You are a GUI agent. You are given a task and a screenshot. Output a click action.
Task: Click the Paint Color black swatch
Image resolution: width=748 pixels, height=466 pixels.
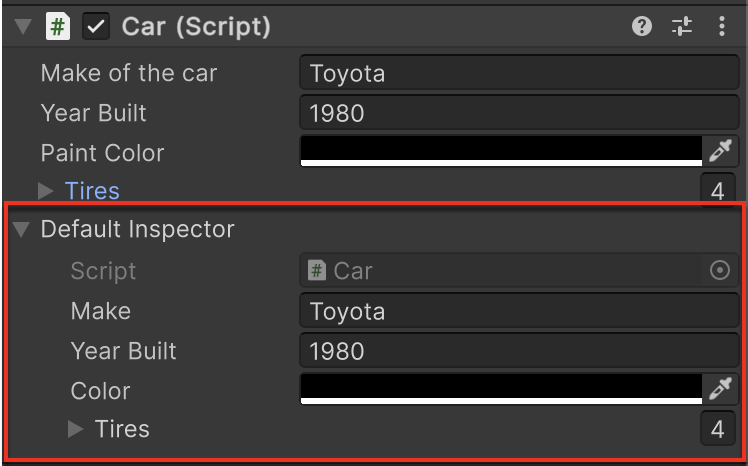[501, 151]
